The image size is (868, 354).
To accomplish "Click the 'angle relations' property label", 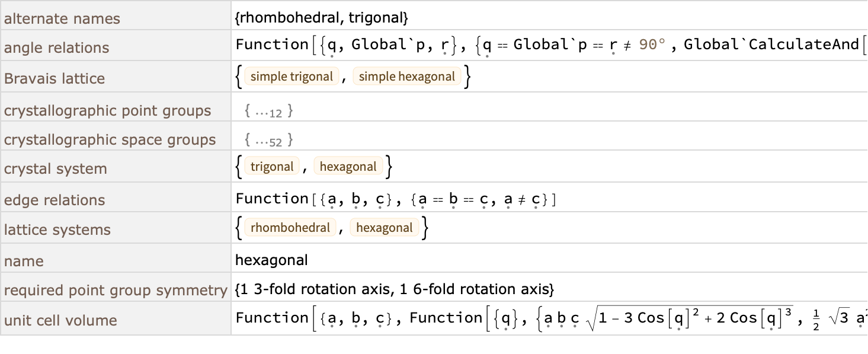I will pos(56,48).
